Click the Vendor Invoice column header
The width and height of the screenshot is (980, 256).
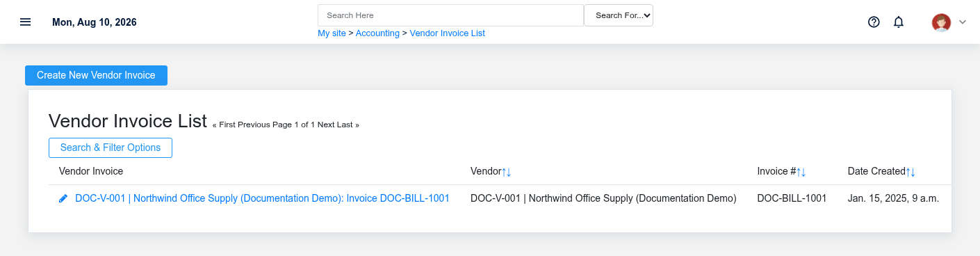point(91,171)
